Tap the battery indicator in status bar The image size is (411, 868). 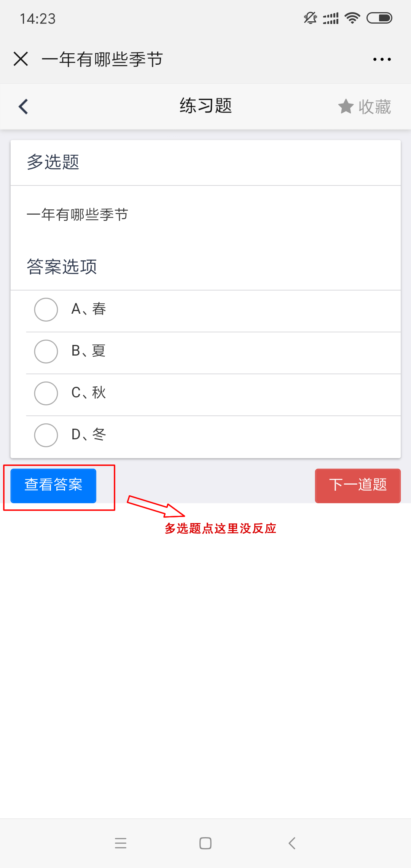(379, 18)
